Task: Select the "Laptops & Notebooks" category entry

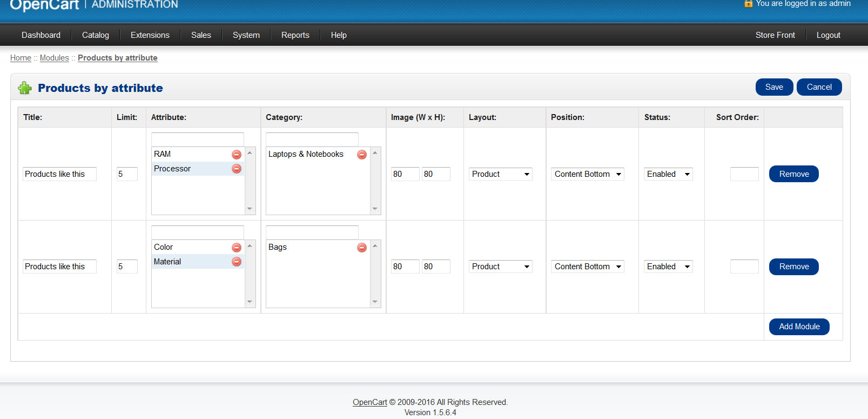Action: pos(318,154)
